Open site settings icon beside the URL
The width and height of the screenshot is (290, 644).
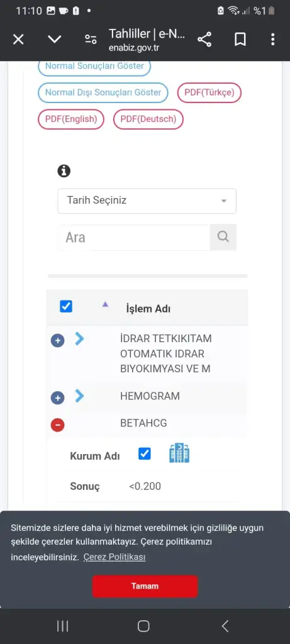pos(91,40)
